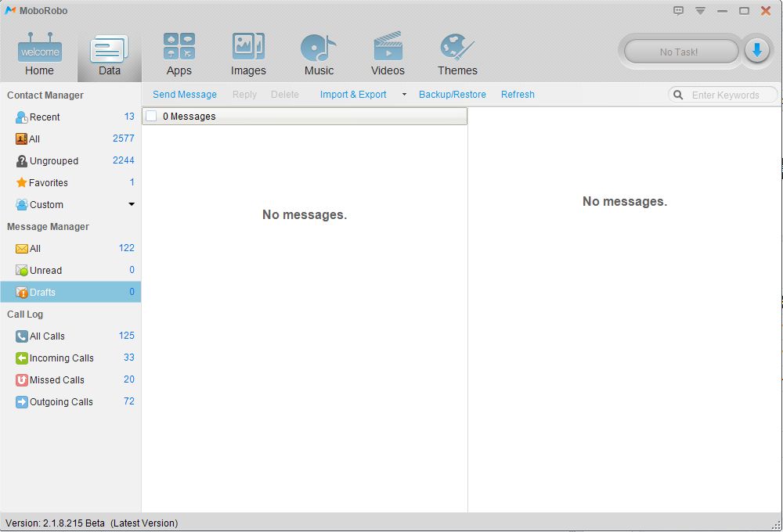This screenshot has width=783, height=532.
Task: Select the Custom contact group
Action: tap(70, 205)
